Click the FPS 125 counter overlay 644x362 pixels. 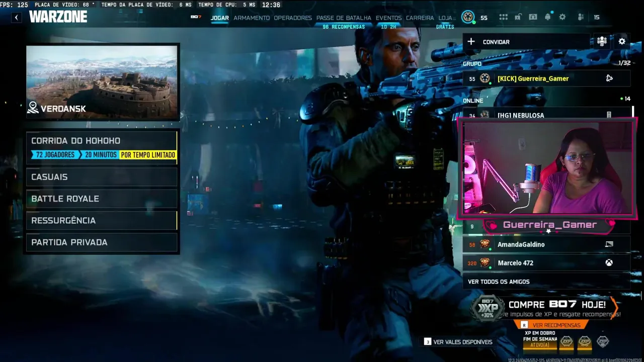[x=14, y=5]
